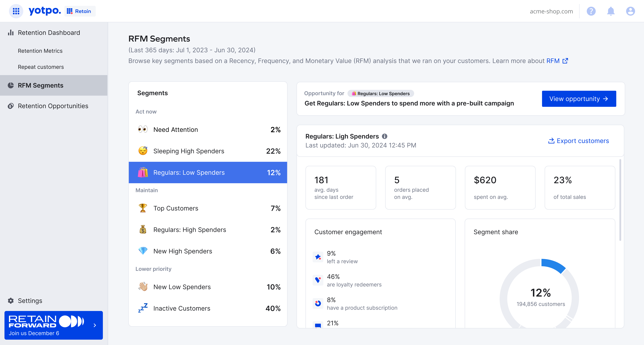
Task: Select RFM Segments in sidebar
Action: pos(54,85)
